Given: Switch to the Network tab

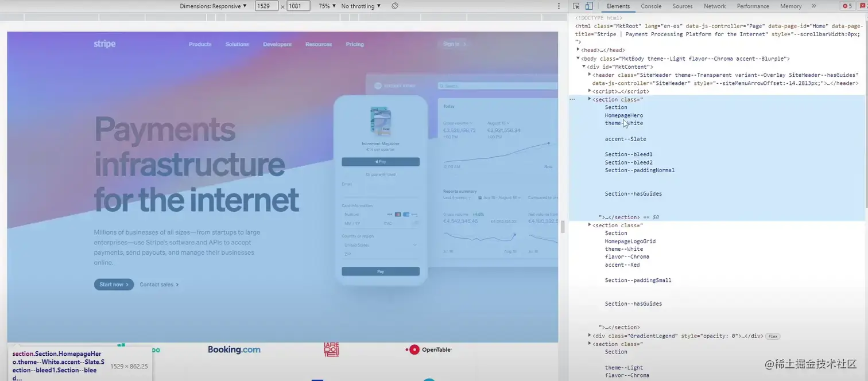Looking at the screenshot, I should 715,6.
